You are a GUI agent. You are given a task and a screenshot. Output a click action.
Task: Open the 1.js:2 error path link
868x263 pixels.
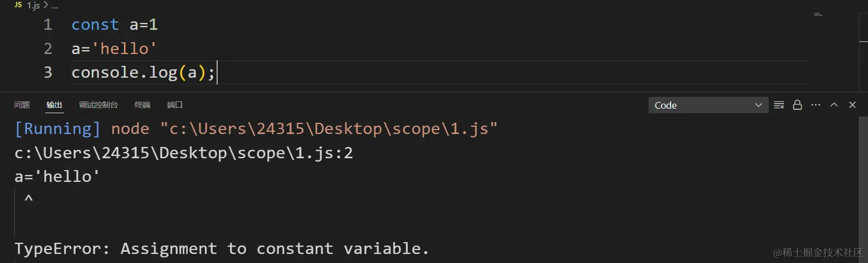pyautogui.click(x=184, y=153)
